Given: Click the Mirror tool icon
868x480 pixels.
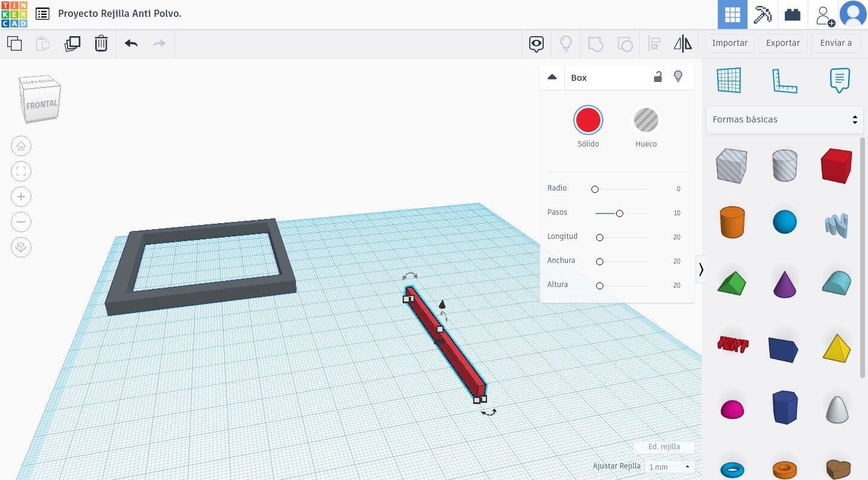Looking at the screenshot, I should (x=682, y=43).
